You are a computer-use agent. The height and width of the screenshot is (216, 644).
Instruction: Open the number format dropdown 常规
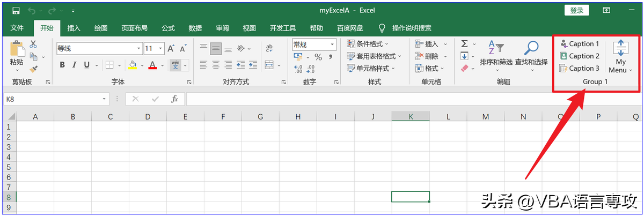point(332,44)
